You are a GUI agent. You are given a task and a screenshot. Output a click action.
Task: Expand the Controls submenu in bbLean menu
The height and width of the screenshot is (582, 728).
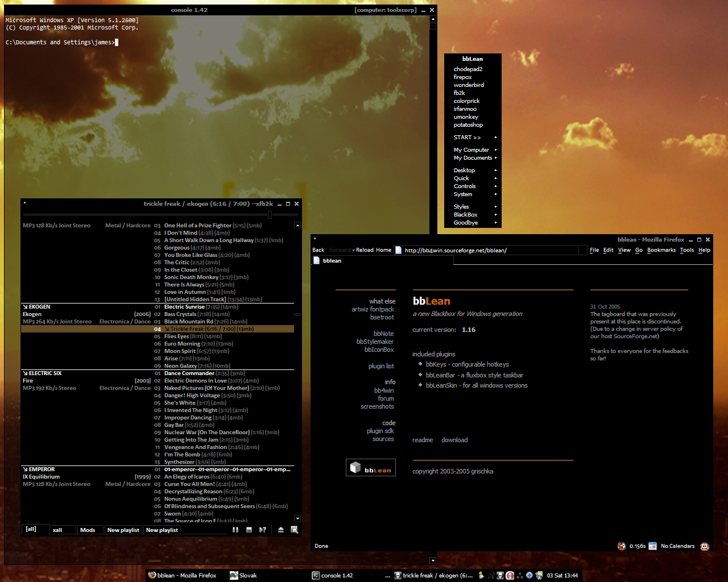[473, 186]
